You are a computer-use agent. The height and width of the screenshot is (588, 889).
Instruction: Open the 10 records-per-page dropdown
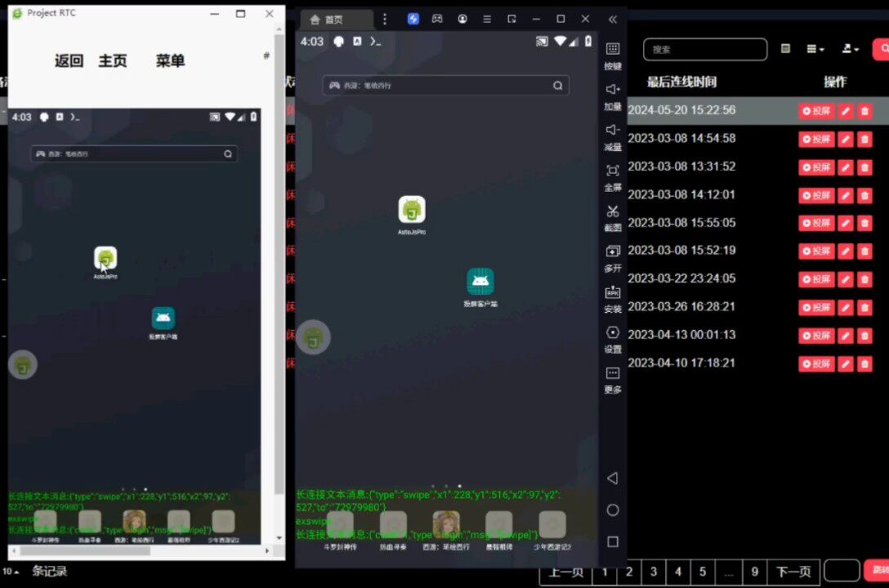(11, 572)
